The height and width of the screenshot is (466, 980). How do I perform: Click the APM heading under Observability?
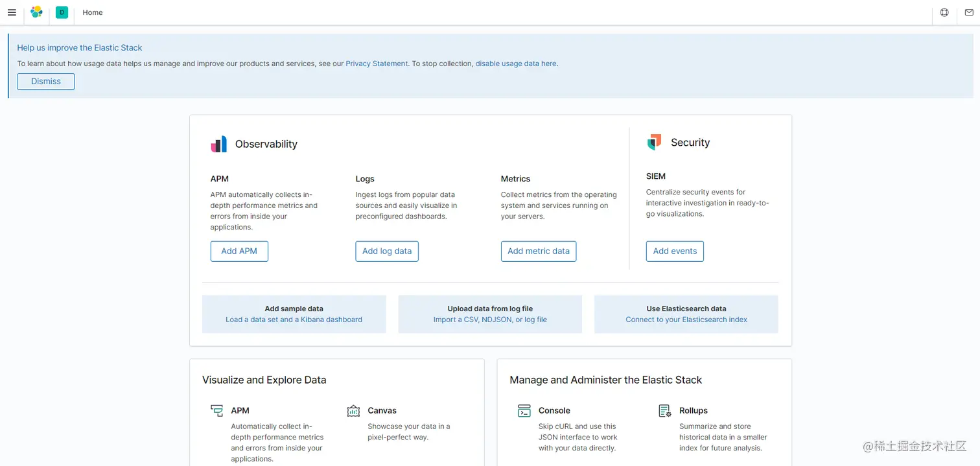tap(220, 179)
